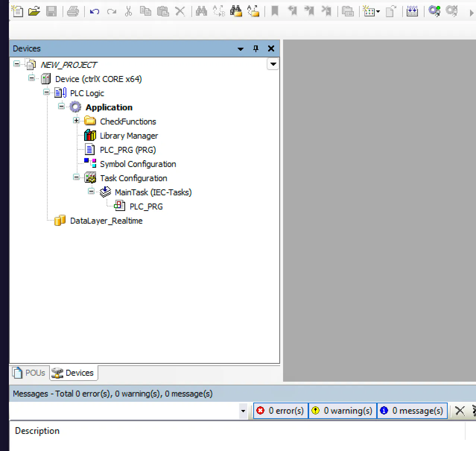
Task: Click the Logout greyed gear icon
Action: [451, 12]
